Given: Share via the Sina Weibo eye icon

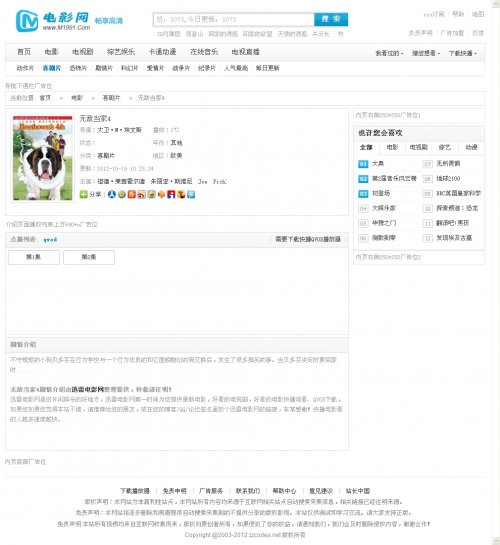Looking at the screenshot, I should (141, 194).
